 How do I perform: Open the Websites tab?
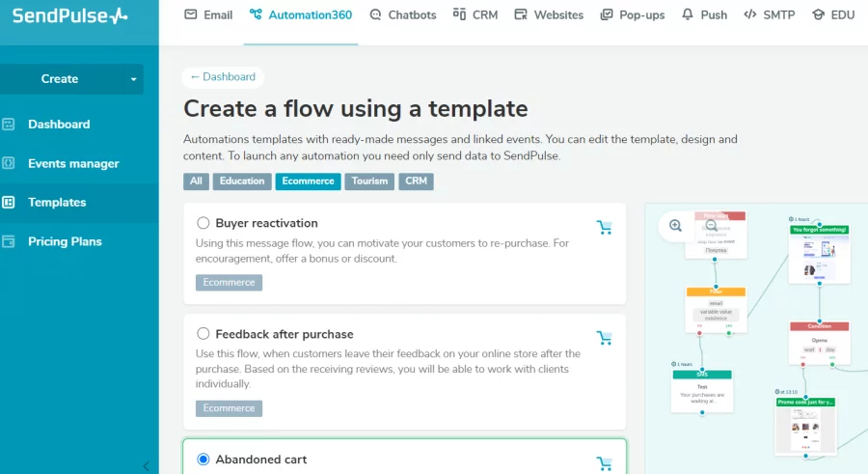(x=549, y=15)
